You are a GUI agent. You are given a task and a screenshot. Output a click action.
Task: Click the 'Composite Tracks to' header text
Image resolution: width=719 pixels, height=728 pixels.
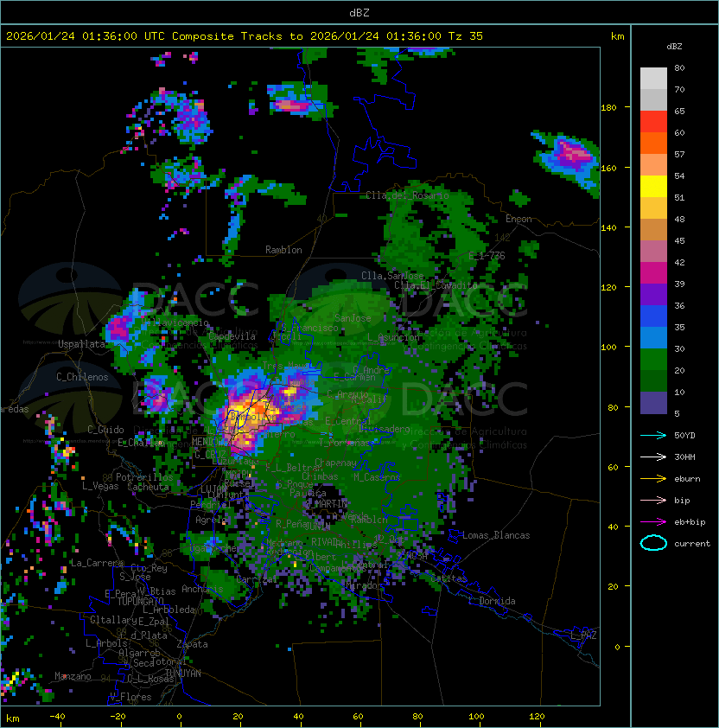[x=237, y=36]
